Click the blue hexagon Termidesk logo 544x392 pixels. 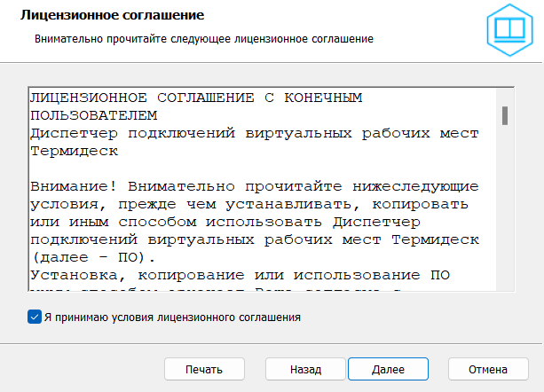pos(509,31)
